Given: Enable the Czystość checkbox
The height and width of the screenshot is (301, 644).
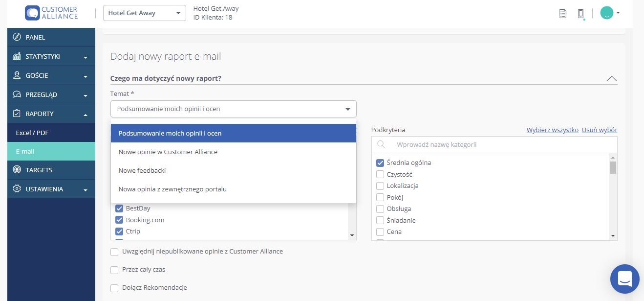Looking at the screenshot, I should 380,174.
